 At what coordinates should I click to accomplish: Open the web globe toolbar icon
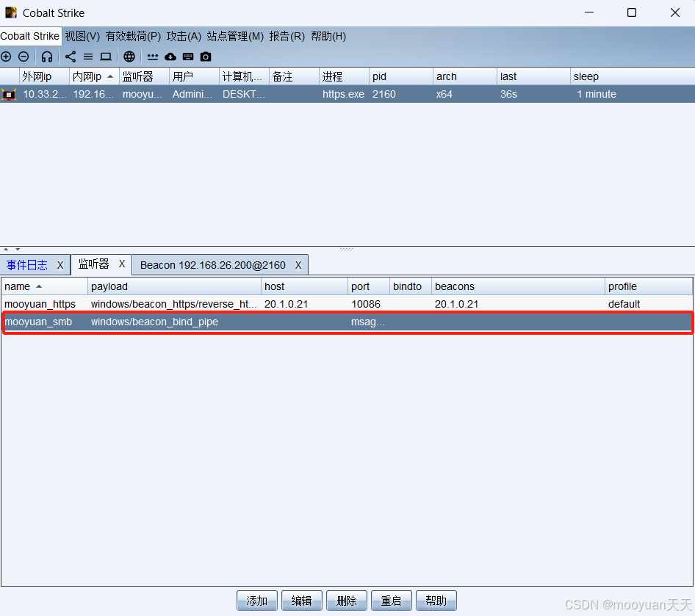tap(129, 57)
